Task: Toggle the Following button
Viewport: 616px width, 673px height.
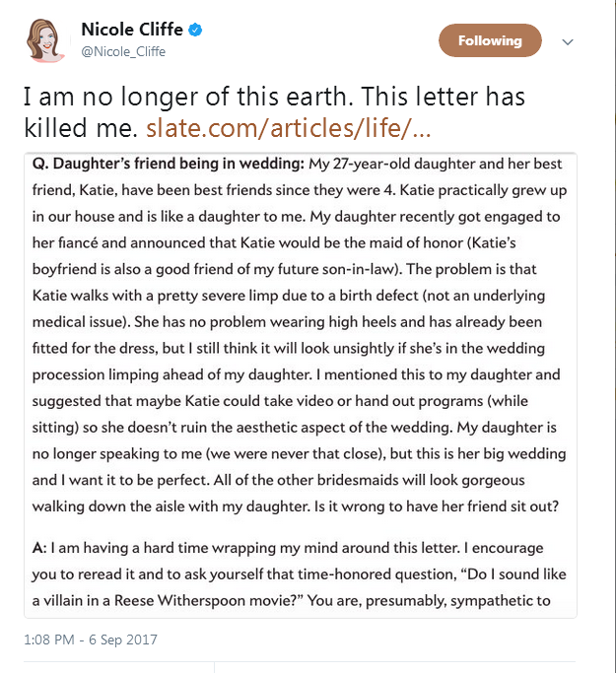Action: [x=490, y=41]
